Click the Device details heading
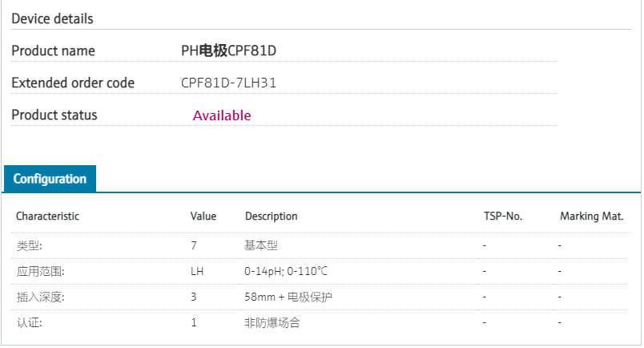 52,18
